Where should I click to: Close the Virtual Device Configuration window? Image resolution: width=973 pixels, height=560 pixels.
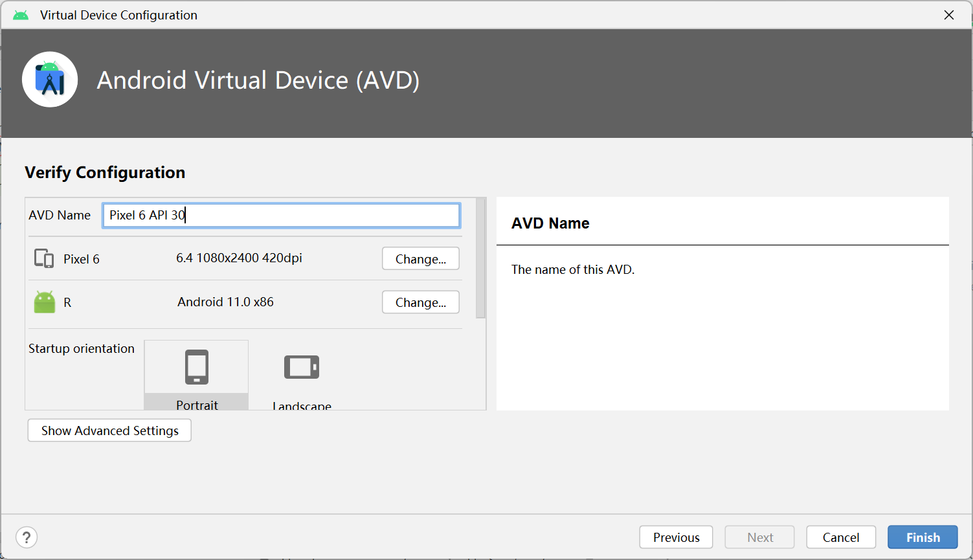(949, 15)
